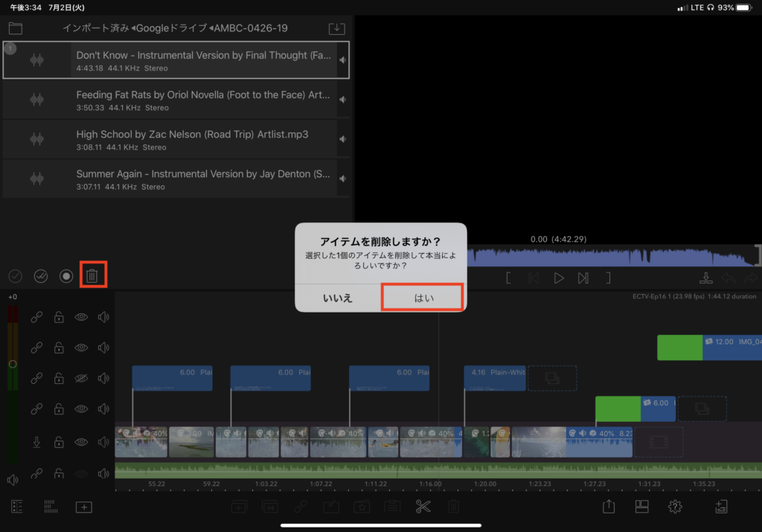
Task: Go back to Googleドライブ in breadcrumb
Action: (x=170, y=28)
